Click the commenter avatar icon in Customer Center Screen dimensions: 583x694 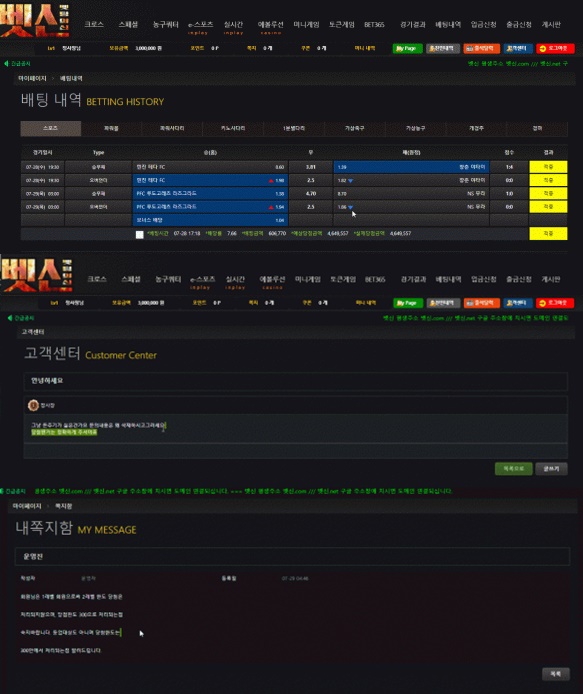33,405
